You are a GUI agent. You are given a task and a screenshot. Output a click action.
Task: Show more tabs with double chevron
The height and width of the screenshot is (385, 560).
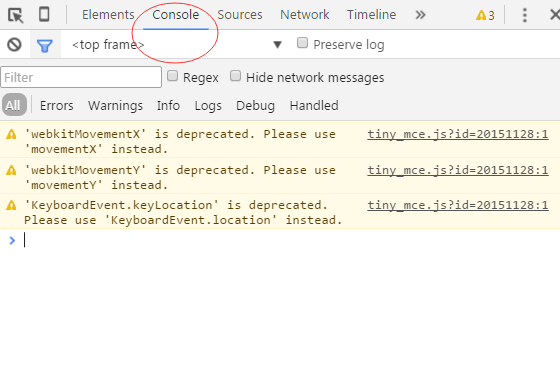click(x=420, y=15)
